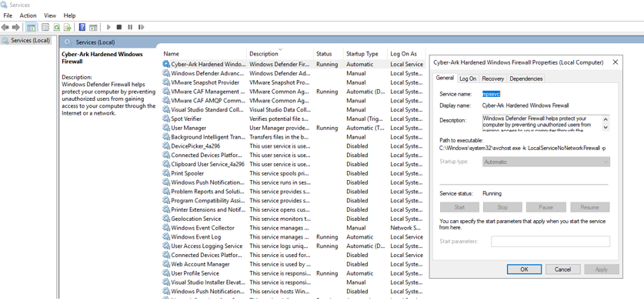Sort services by the Status column header
This screenshot has width=644, height=301.
[329, 53]
